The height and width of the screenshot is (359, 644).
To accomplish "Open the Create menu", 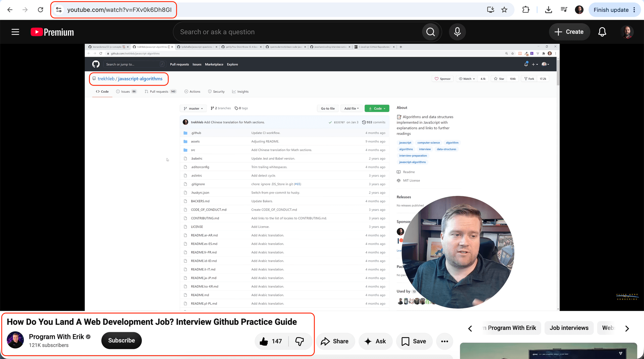I will click(x=569, y=32).
